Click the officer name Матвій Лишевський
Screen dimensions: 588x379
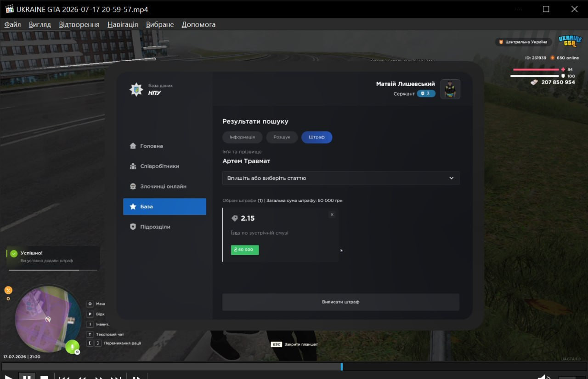[406, 84]
